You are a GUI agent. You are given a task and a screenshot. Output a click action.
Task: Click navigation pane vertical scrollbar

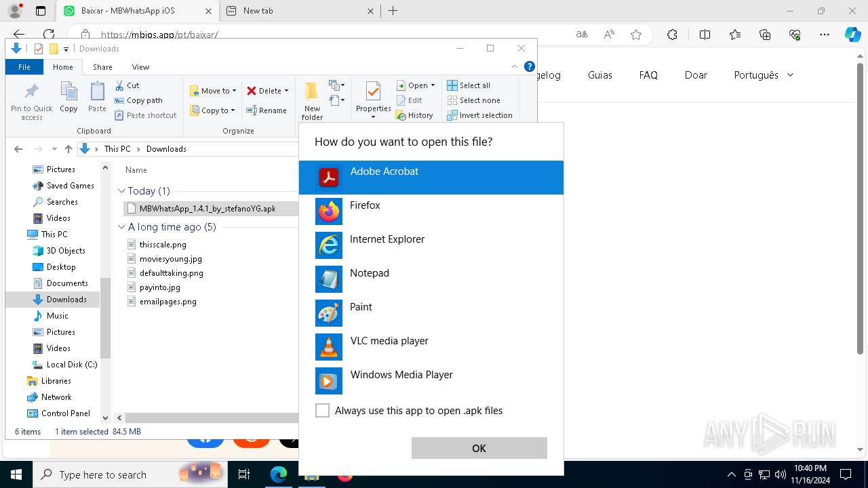[x=105, y=318]
